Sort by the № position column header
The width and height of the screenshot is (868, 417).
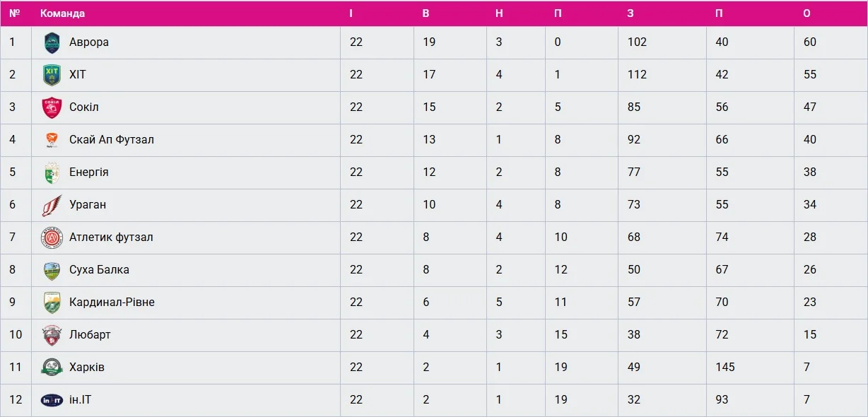pos(15,13)
